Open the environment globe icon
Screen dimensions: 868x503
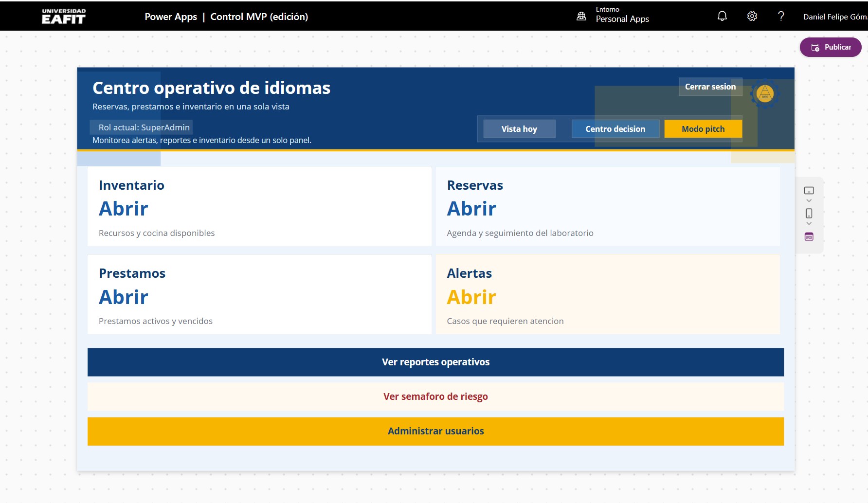tap(581, 16)
